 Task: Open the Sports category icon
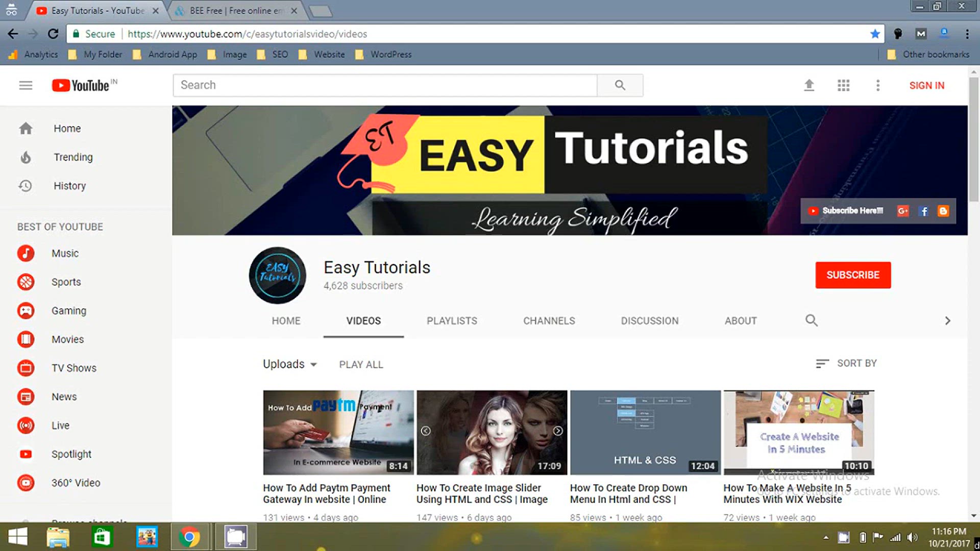26,282
